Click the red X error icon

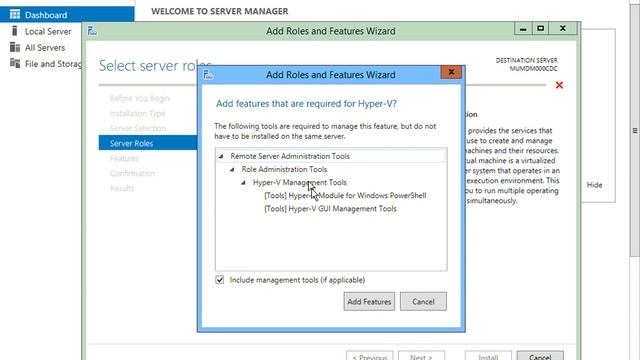559,85
